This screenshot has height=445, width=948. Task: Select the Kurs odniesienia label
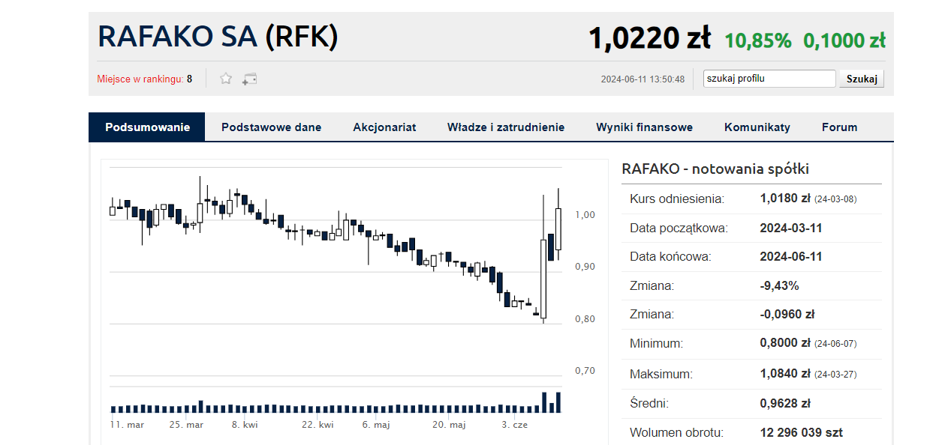click(x=677, y=198)
